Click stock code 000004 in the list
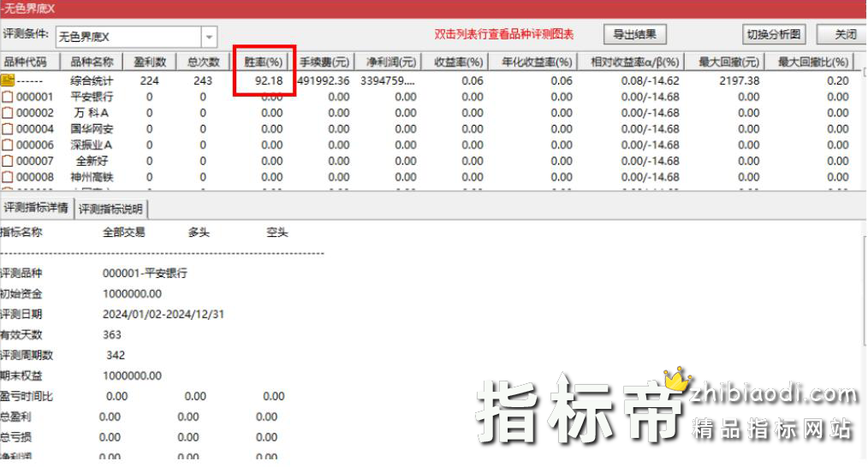Screen dimensions: 868x467 coord(35,129)
